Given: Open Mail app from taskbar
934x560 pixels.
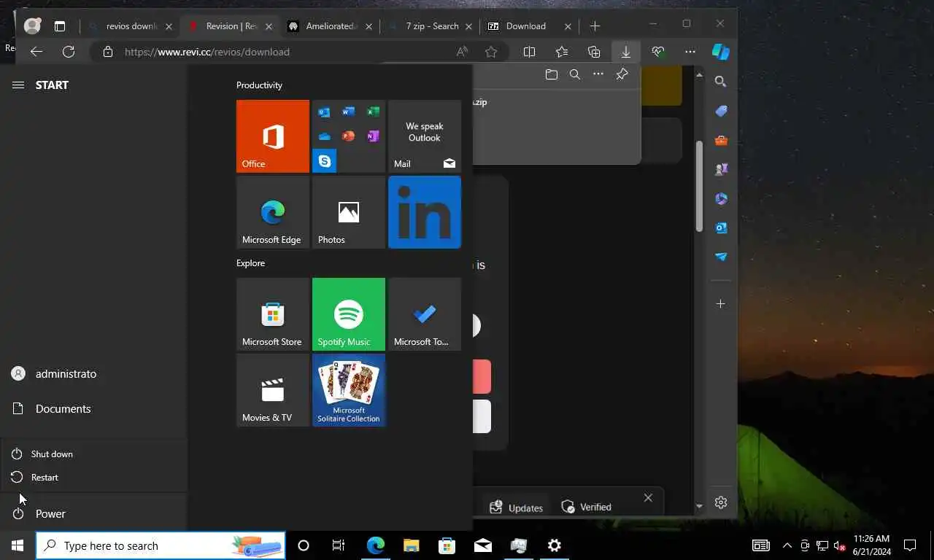Looking at the screenshot, I should (482, 545).
